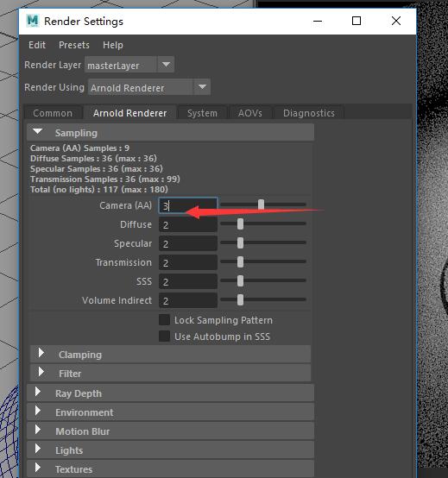
Task: Select the Arnold Renderer tab
Action: point(130,113)
